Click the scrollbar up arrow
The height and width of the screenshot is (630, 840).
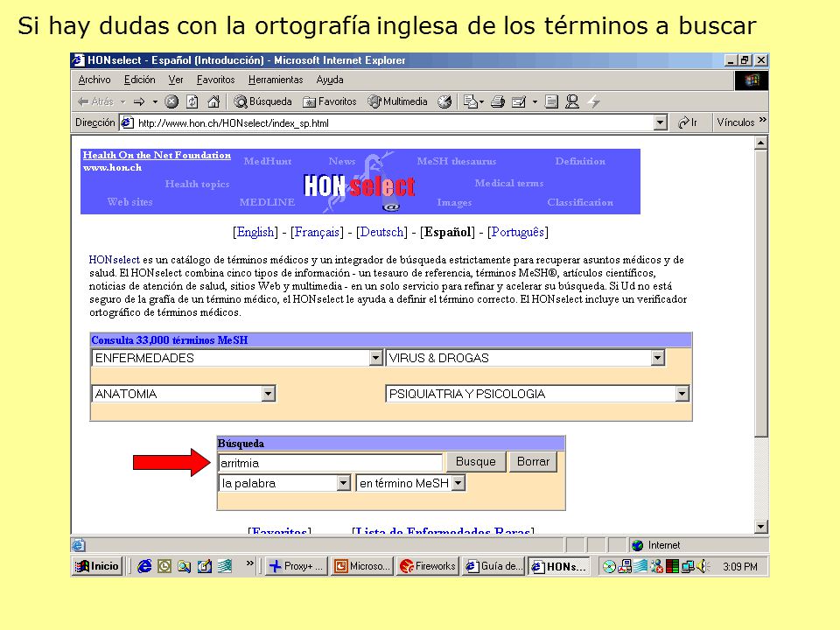(x=760, y=143)
